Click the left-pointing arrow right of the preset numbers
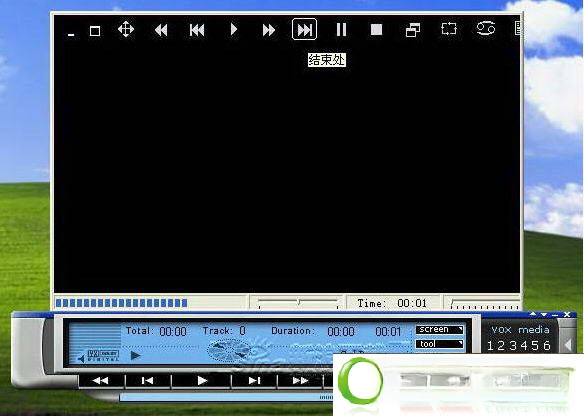Image resolution: width=584 pixels, height=416 pixels. (568, 345)
